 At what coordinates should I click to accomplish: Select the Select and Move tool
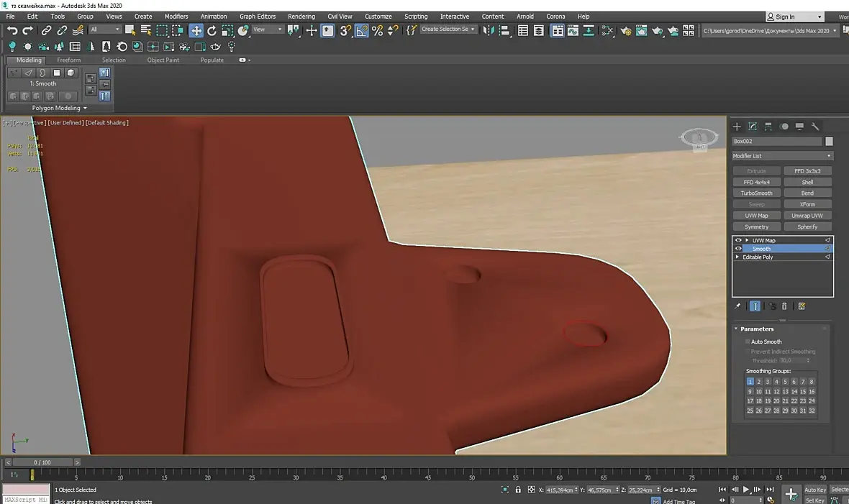196,30
